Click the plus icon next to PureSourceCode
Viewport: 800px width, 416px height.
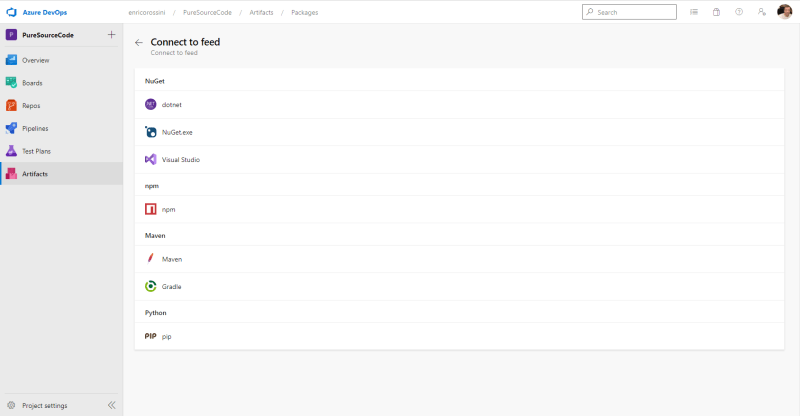click(x=111, y=35)
